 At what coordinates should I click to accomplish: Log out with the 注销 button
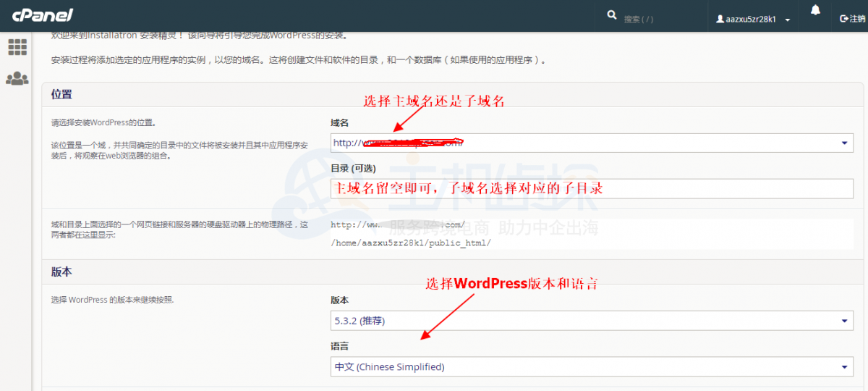852,19
